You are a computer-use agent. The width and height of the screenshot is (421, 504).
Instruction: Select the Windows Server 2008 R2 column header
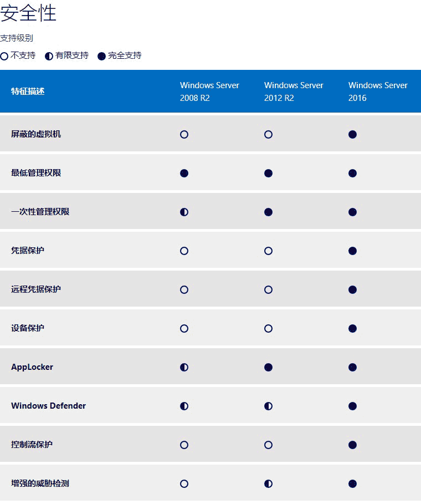click(209, 91)
